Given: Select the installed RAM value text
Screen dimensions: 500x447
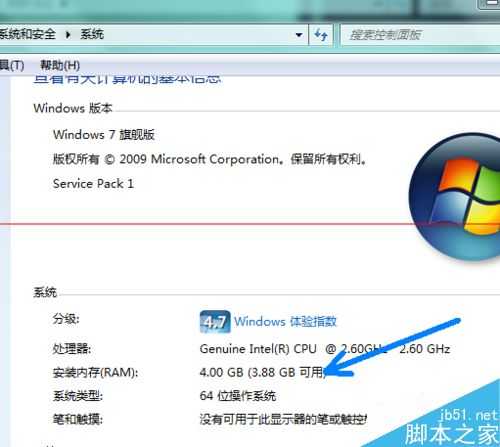Looking at the screenshot, I should coord(262,372).
